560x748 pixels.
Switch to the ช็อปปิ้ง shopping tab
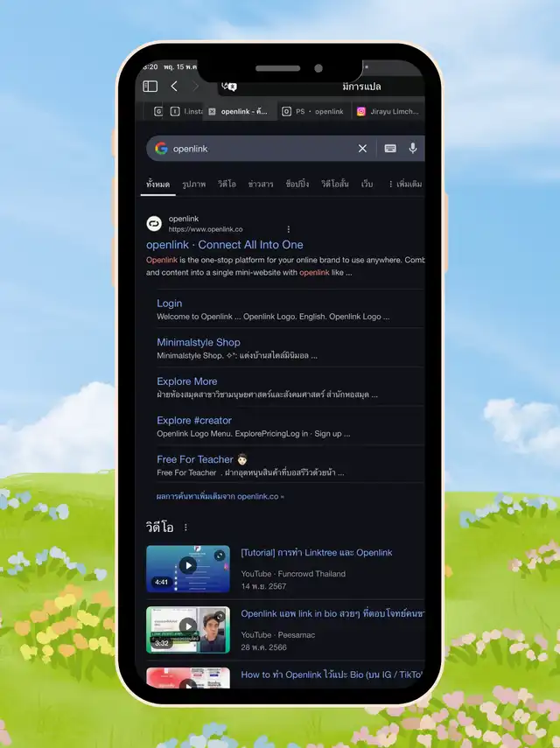297,185
